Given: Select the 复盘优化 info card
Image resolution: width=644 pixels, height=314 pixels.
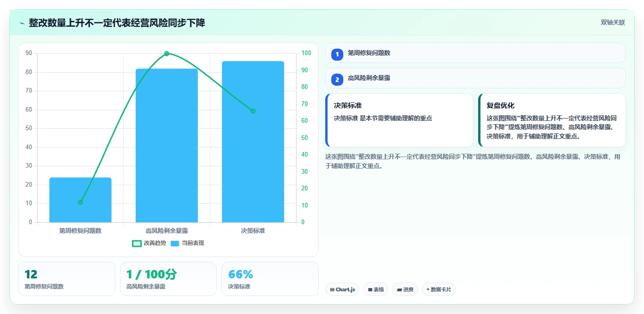Looking at the screenshot, I should [x=552, y=120].
